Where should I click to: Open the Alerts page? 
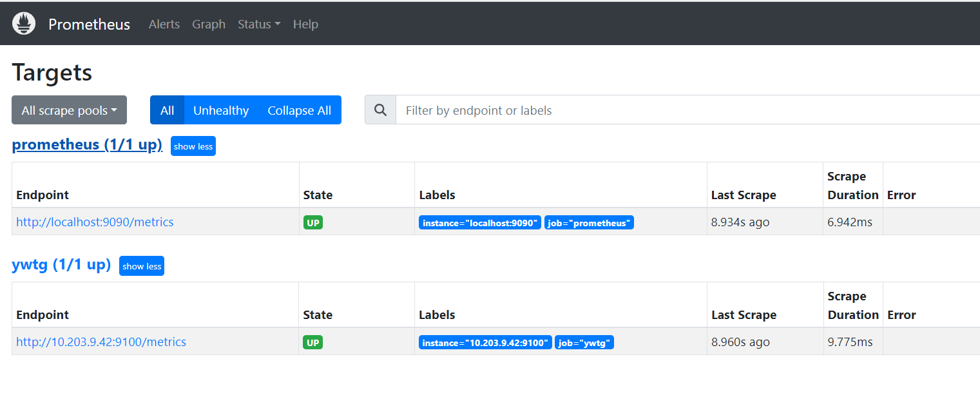click(x=164, y=24)
